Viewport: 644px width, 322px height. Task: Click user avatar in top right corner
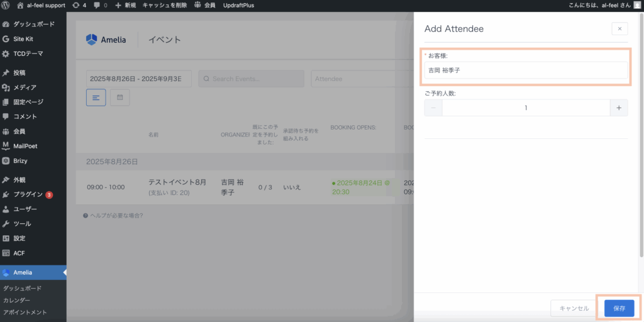click(637, 5)
